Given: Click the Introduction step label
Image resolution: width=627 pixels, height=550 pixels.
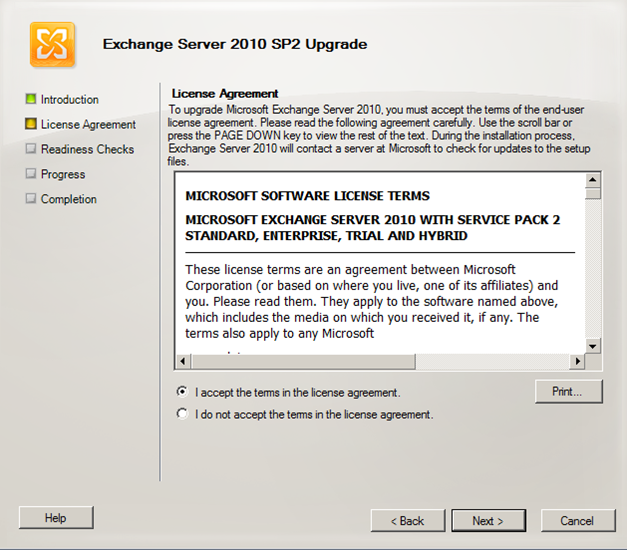Looking at the screenshot, I should [x=70, y=99].
